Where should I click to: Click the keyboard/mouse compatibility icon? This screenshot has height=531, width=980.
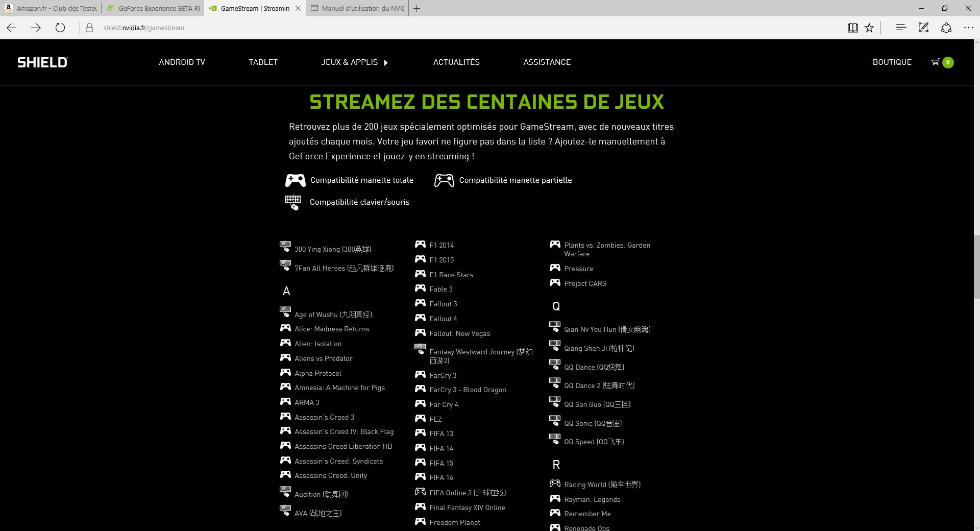[x=293, y=202]
